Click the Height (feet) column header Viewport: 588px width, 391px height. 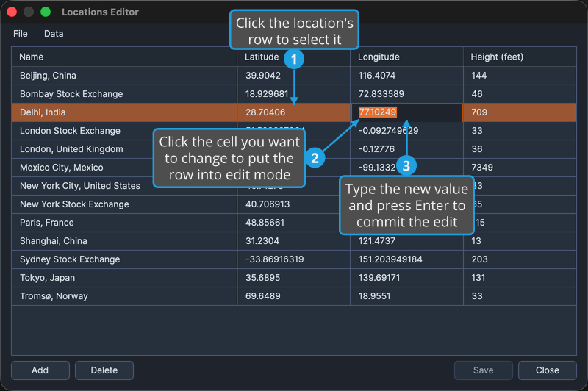click(x=520, y=57)
